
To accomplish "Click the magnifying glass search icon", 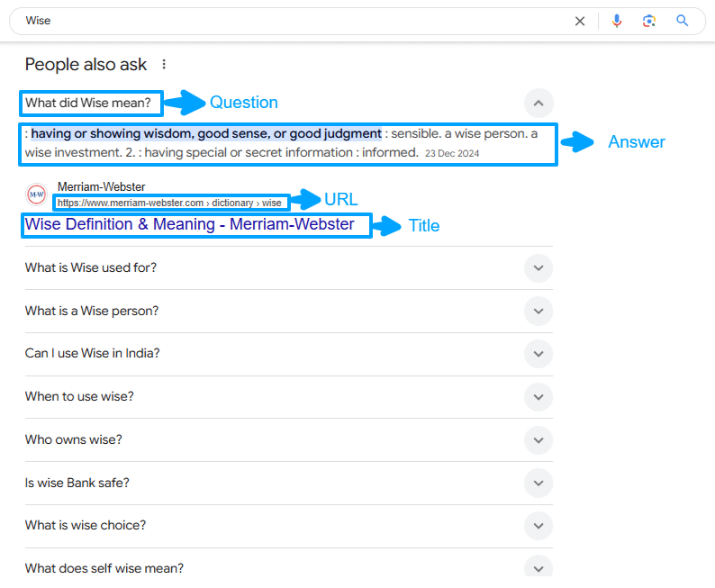I will coord(683,21).
